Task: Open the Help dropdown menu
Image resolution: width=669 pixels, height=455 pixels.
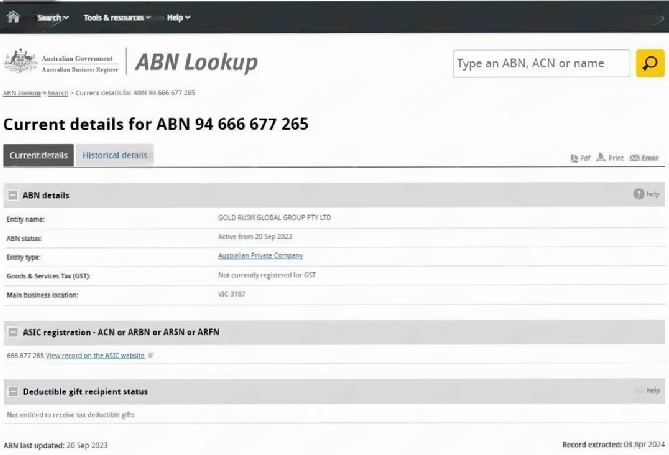Action: pyautogui.click(x=178, y=18)
